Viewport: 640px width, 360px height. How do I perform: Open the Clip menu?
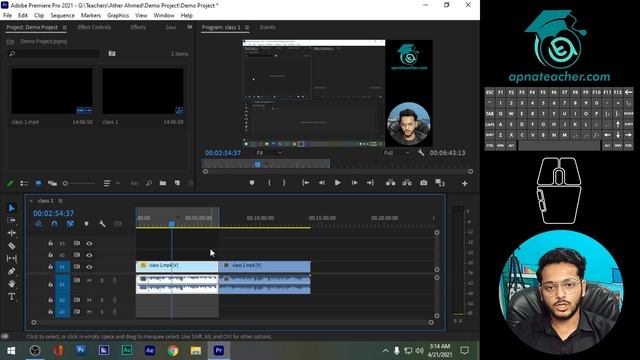[39, 16]
